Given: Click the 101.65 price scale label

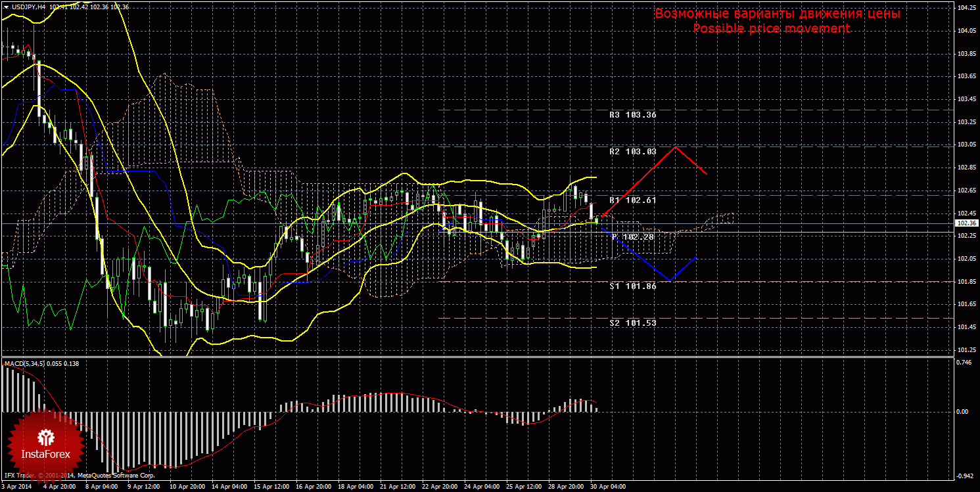Looking at the screenshot, I should pos(966,304).
